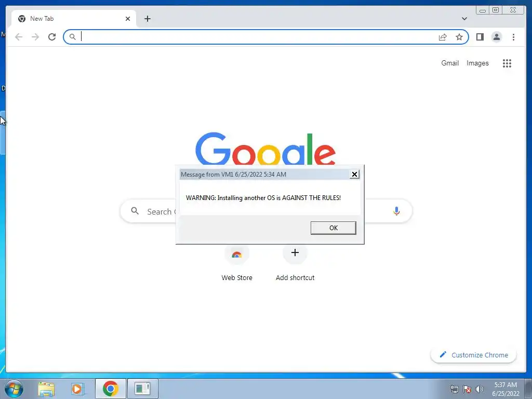The height and width of the screenshot is (399, 532).
Task: Open Action Center flag icon
Action: (467, 389)
